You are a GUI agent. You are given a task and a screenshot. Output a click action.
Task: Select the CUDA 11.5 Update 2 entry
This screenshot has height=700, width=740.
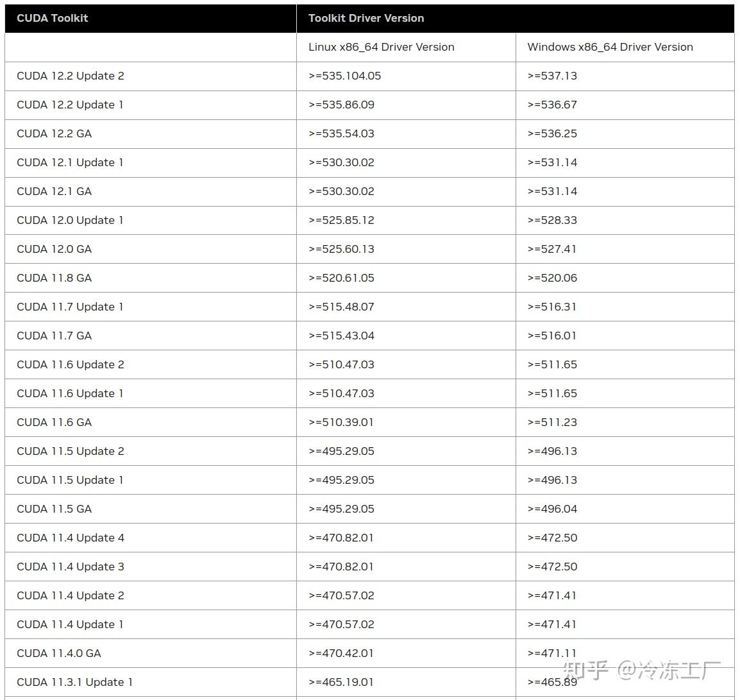(x=71, y=451)
